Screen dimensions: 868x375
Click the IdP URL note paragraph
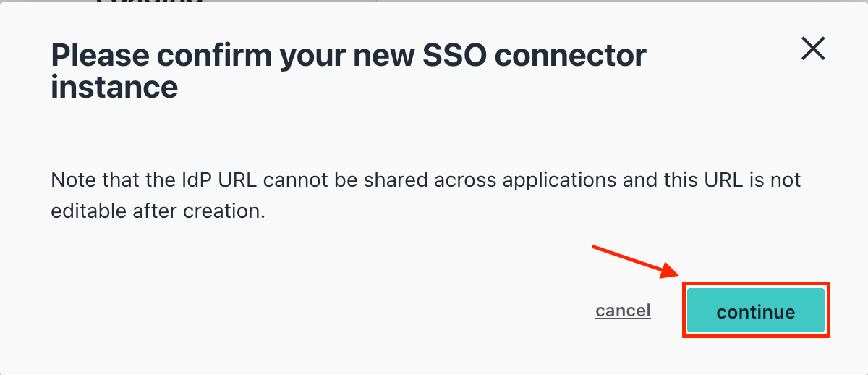click(426, 195)
